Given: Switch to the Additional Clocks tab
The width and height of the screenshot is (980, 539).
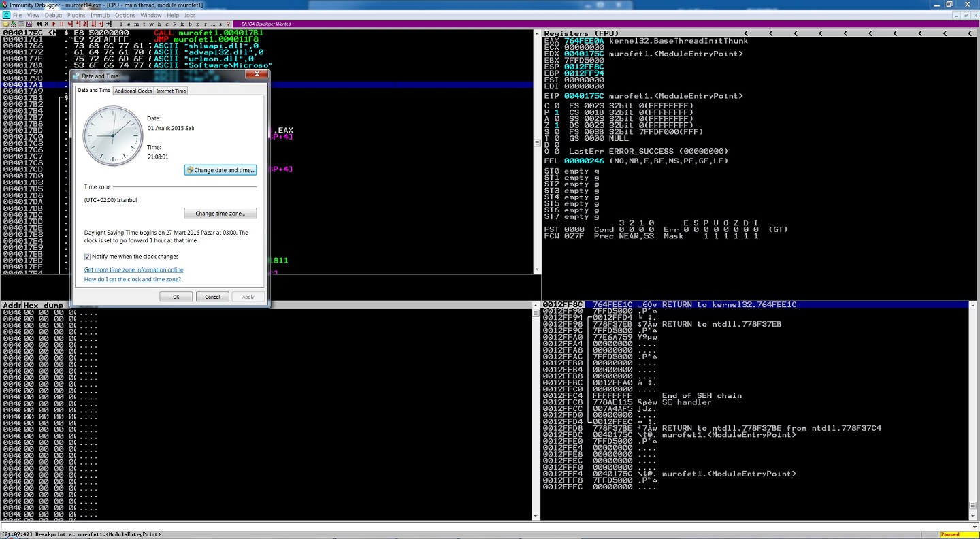Looking at the screenshot, I should 133,91.
